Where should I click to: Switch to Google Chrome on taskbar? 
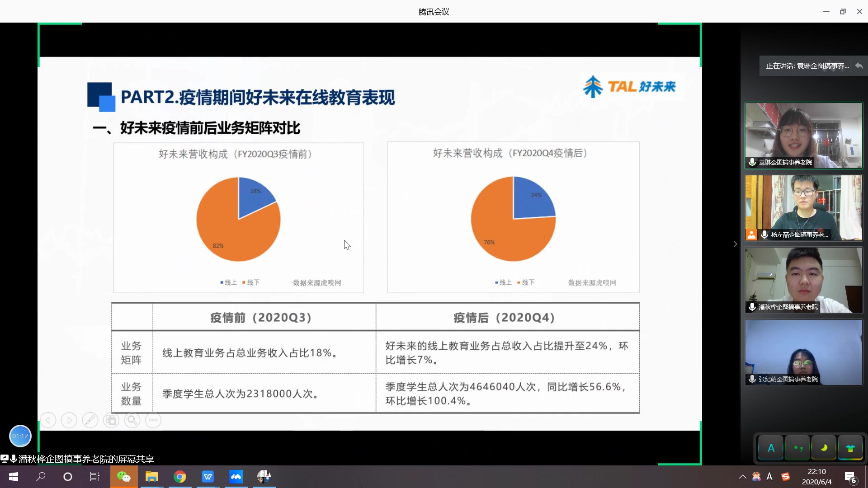click(x=180, y=477)
